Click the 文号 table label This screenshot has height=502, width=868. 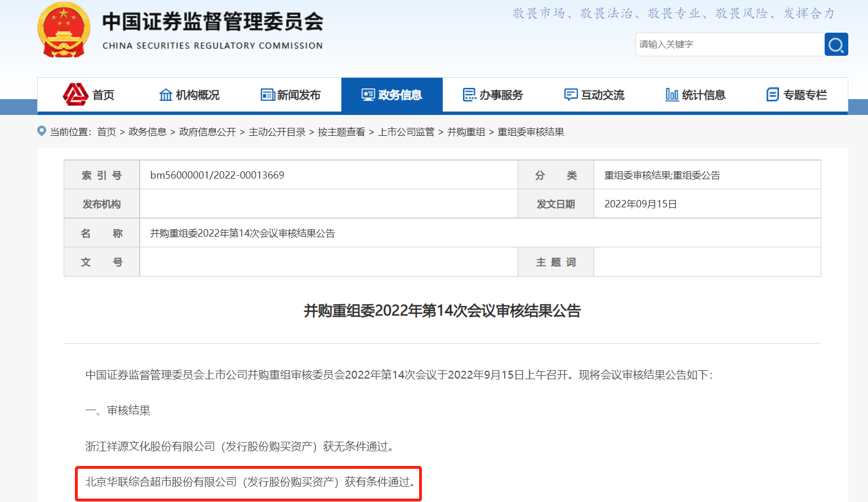(x=101, y=262)
